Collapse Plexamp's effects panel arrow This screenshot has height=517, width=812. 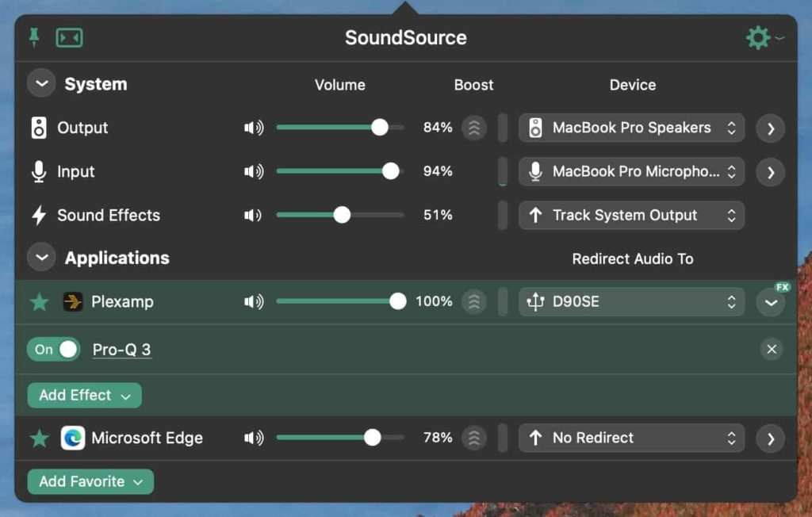pyautogui.click(x=771, y=303)
